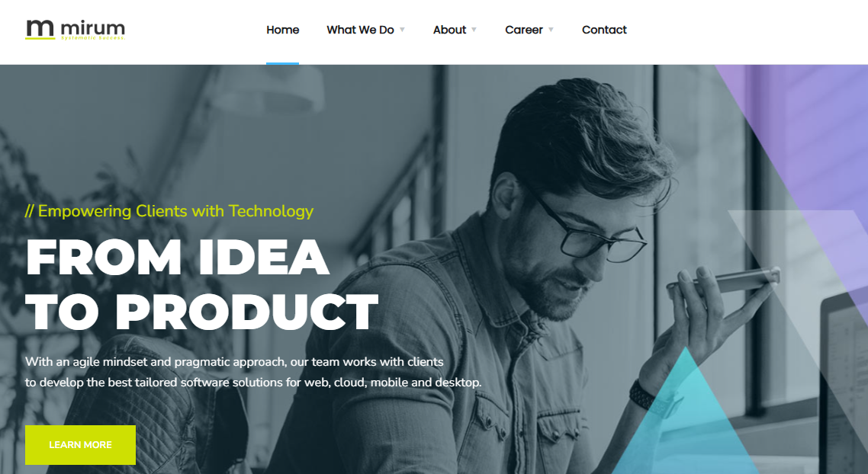
Task: Click the smartphone held in man's hand
Action: 723,281
